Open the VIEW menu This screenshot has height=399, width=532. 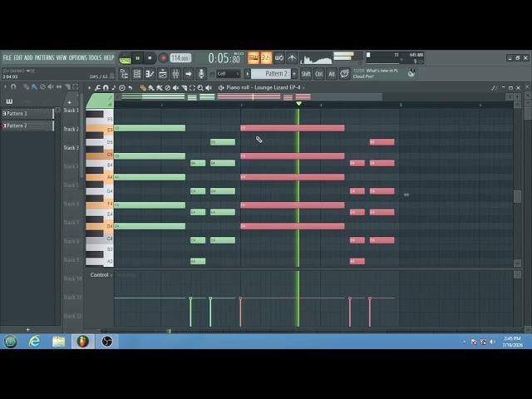point(62,57)
